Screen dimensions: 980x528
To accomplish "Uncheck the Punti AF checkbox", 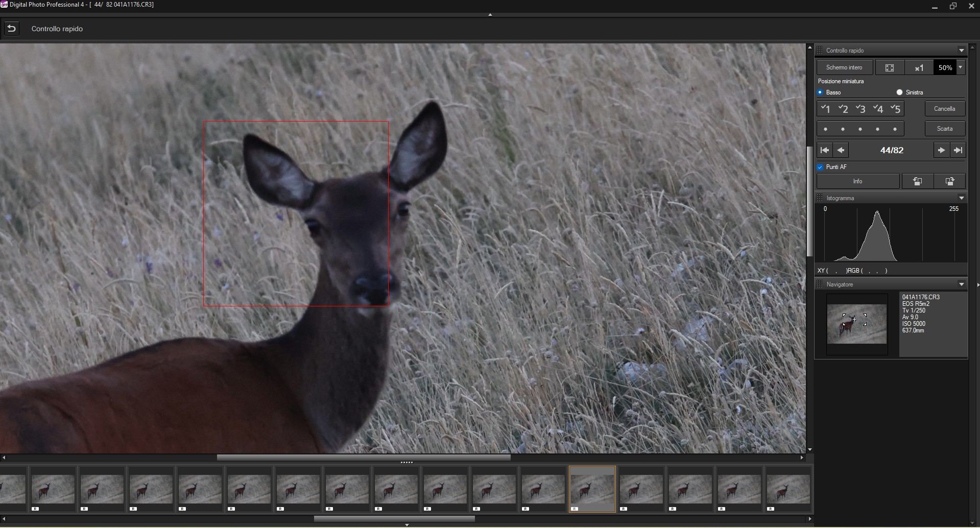I will pos(820,167).
